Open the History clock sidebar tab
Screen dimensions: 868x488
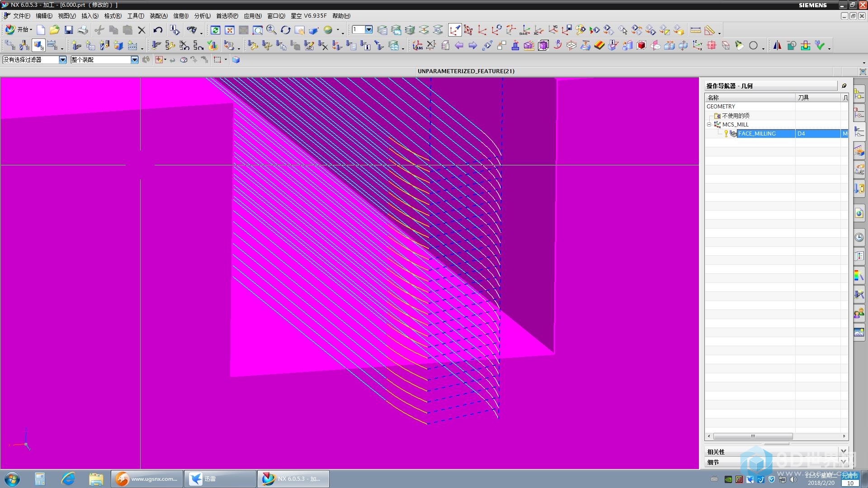(x=859, y=237)
